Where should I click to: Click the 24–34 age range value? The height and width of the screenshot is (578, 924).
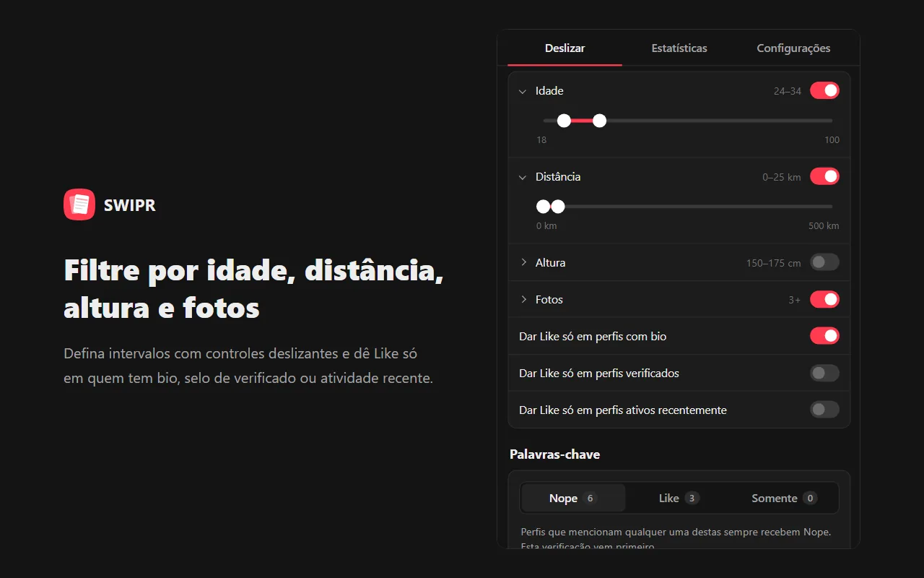click(x=788, y=91)
